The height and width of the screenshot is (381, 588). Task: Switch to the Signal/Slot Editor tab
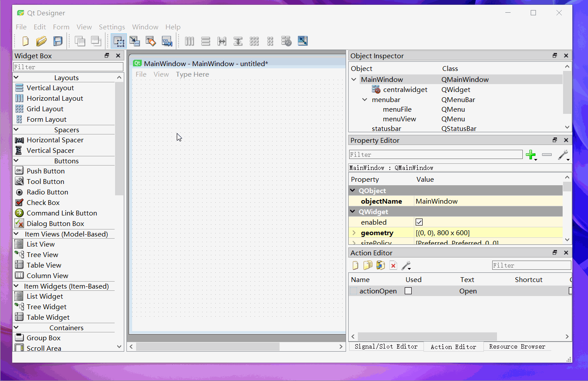pos(386,346)
